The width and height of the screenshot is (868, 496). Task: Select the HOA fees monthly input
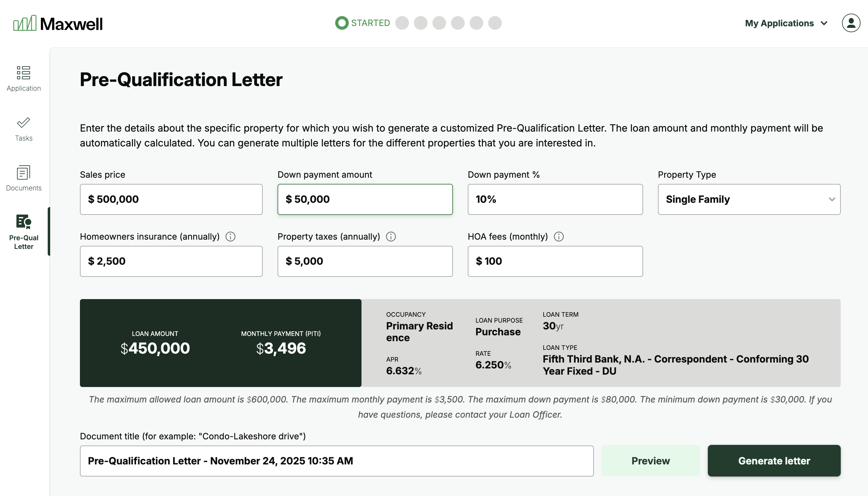[555, 261]
